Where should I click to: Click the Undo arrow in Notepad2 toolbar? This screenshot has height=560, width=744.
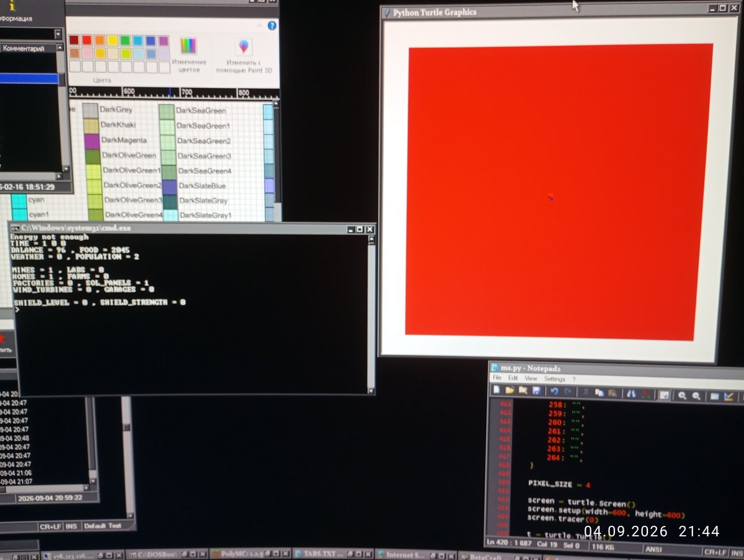coord(554,392)
